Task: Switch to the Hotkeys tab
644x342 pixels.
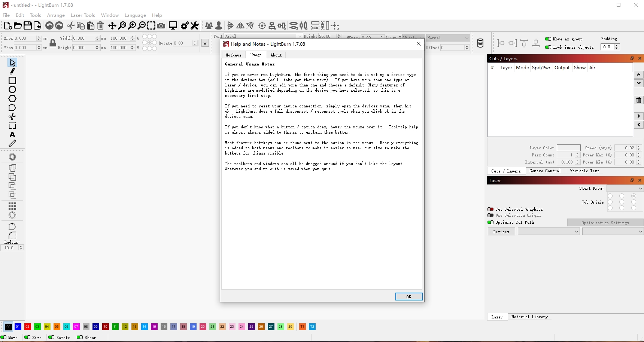Action: pos(234,55)
